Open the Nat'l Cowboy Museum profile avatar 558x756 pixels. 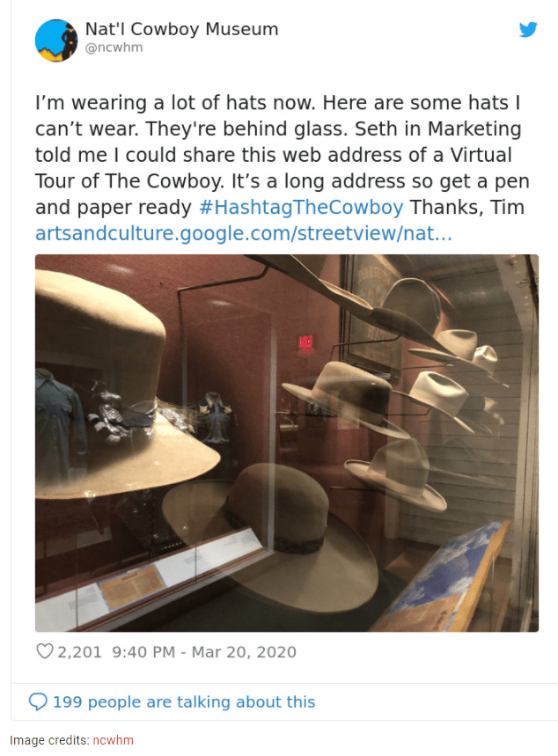coord(56,40)
